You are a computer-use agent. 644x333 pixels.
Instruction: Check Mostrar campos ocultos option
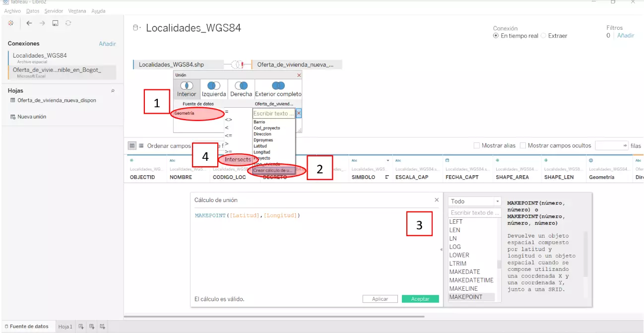coord(523,146)
